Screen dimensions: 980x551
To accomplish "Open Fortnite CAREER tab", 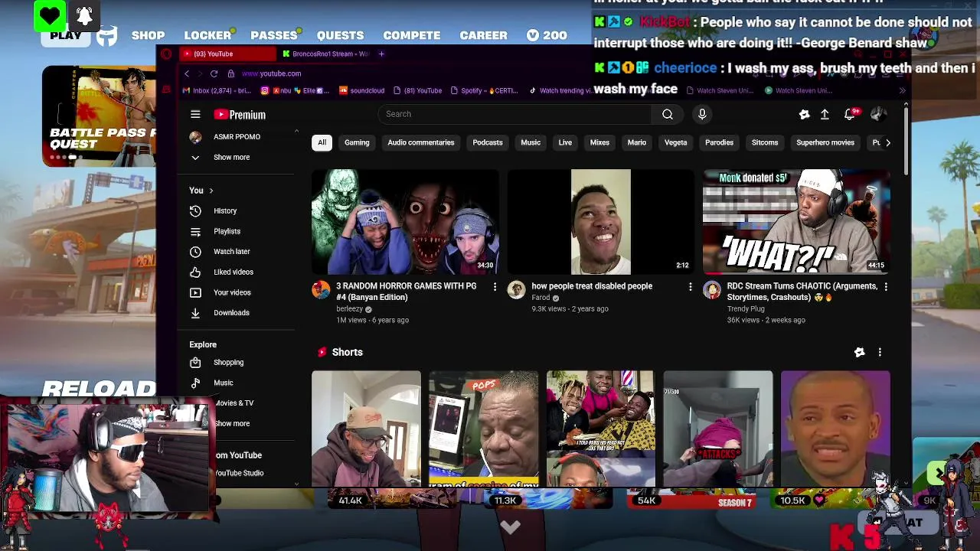I will pyautogui.click(x=483, y=35).
